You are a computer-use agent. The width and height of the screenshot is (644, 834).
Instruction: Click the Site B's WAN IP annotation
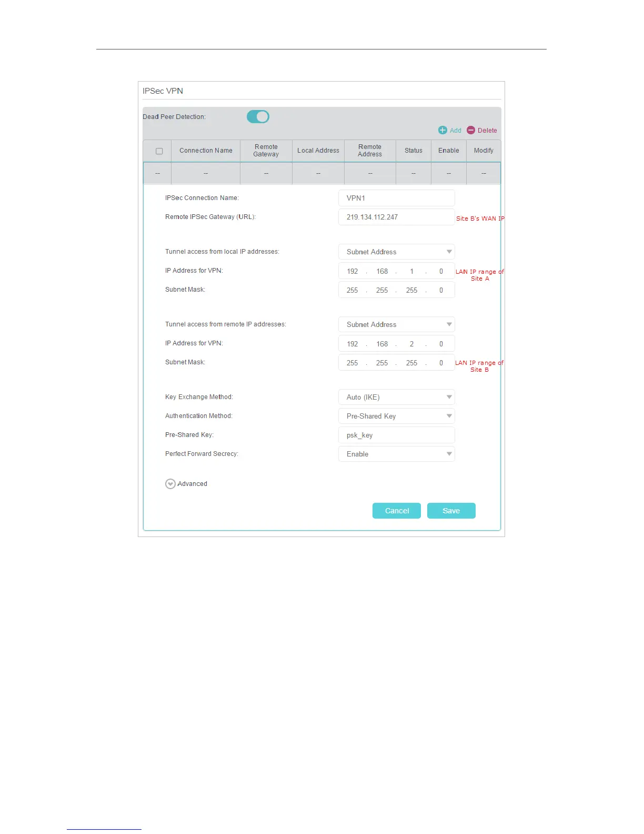click(x=480, y=219)
